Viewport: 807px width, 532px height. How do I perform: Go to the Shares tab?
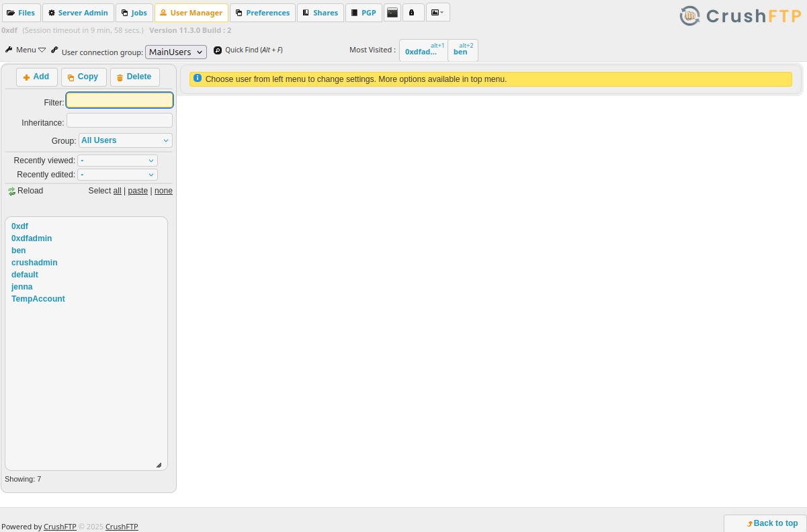(x=321, y=13)
